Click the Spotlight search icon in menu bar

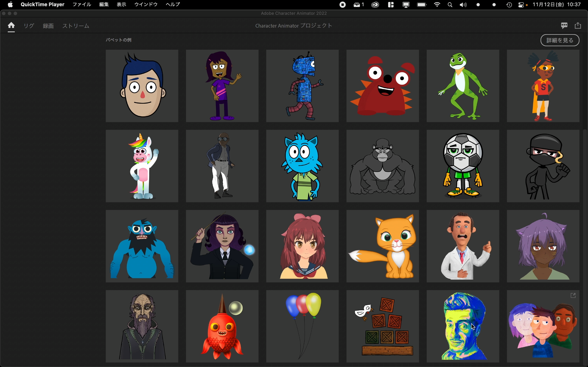450,5
